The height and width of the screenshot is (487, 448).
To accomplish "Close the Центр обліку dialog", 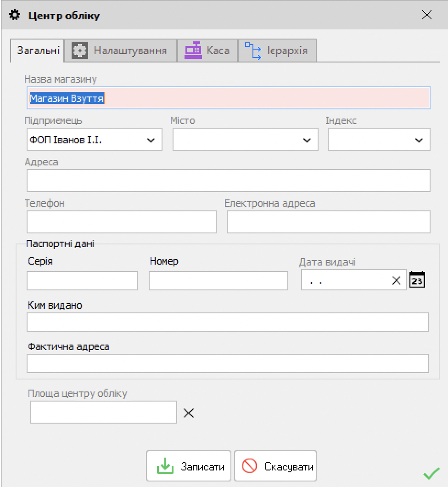I will tap(426, 15).
